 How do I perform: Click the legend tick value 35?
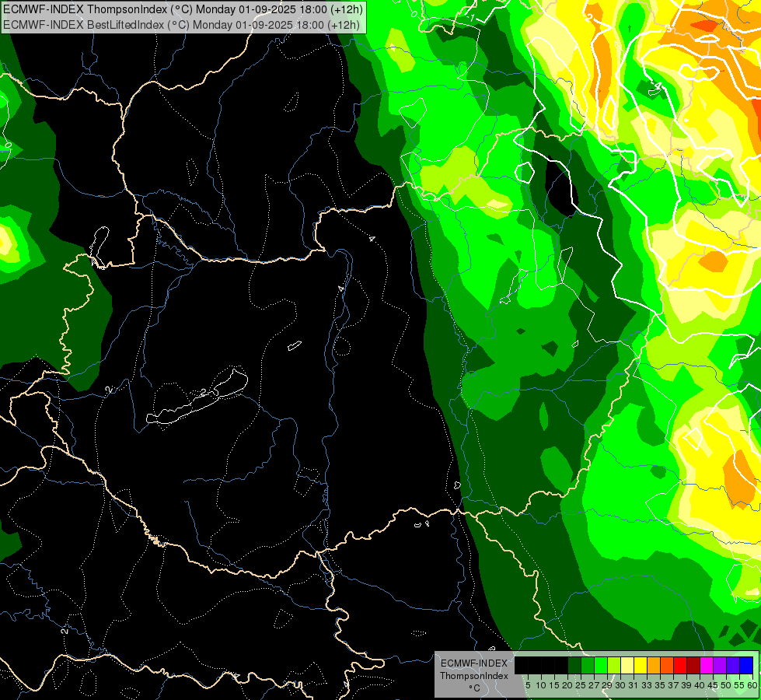(660, 685)
